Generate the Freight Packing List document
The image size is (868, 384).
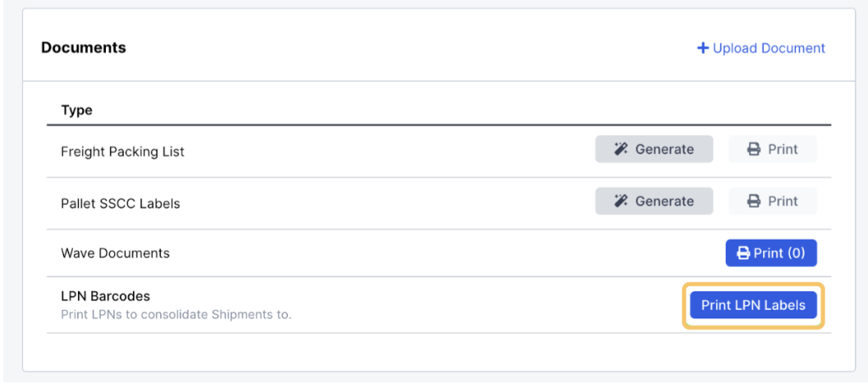point(655,149)
